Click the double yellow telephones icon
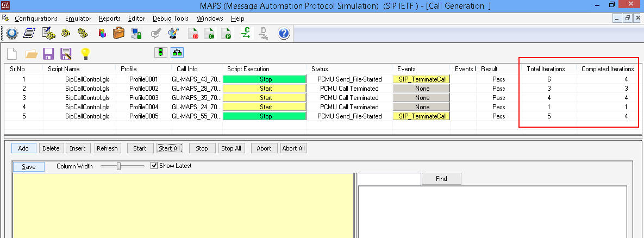 pos(83,33)
